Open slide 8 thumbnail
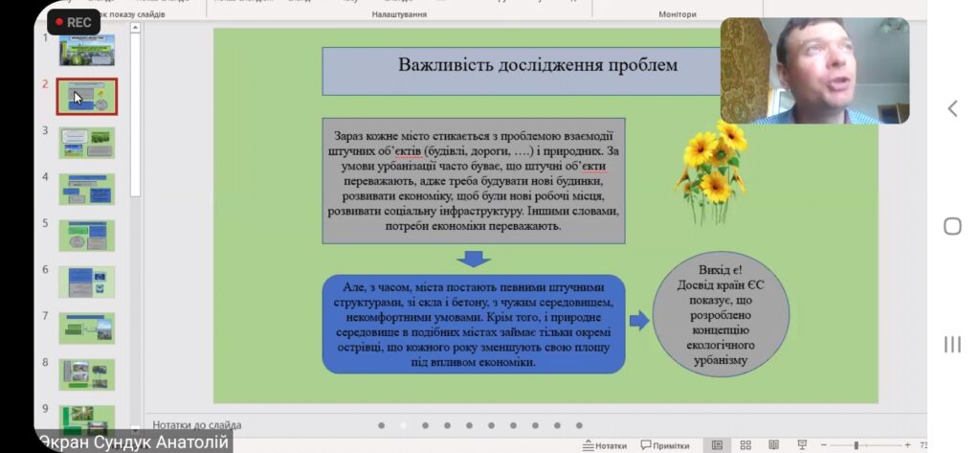 point(87,374)
